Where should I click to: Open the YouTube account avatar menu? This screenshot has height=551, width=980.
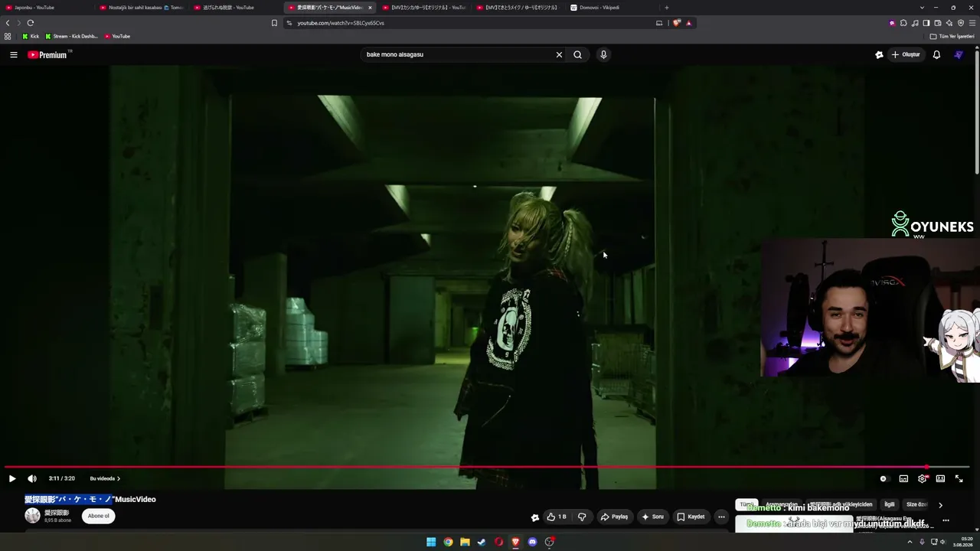pyautogui.click(x=959, y=54)
